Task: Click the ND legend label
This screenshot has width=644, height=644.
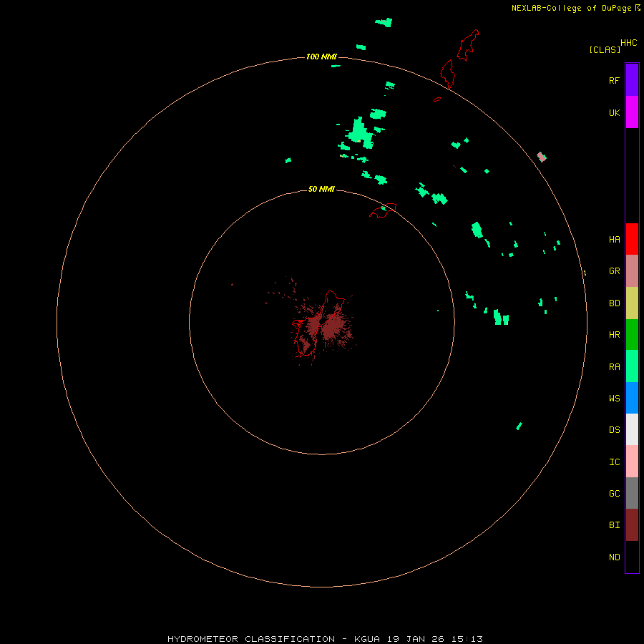Action: tap(615, 557)
